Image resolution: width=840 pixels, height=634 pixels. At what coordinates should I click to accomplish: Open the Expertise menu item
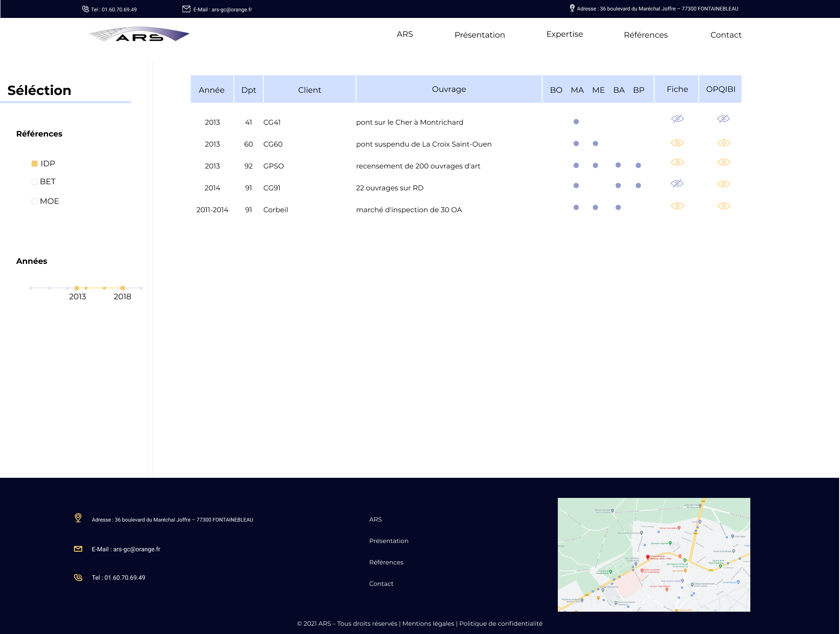click(x=564, y=34)
